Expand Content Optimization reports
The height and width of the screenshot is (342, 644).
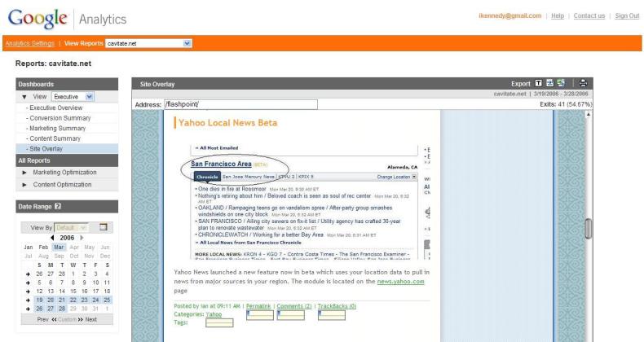point(24,185)
